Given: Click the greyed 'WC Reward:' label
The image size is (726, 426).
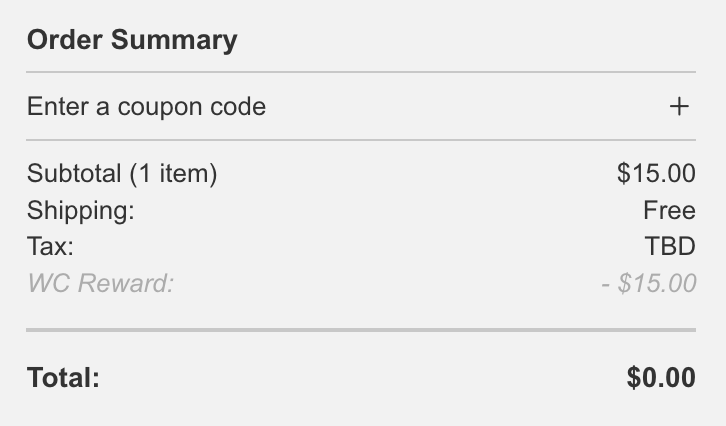Looking at the screenshot, I should pyautogui.click(x=100, y=283).
